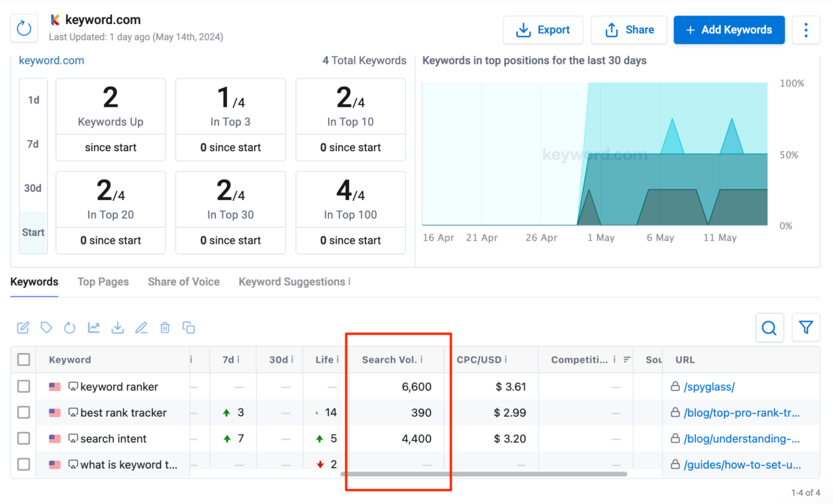Screen dimensions: 833x504
Task: Click the download icon in the keywords toolbar
Action: click(x=117, y=327)
